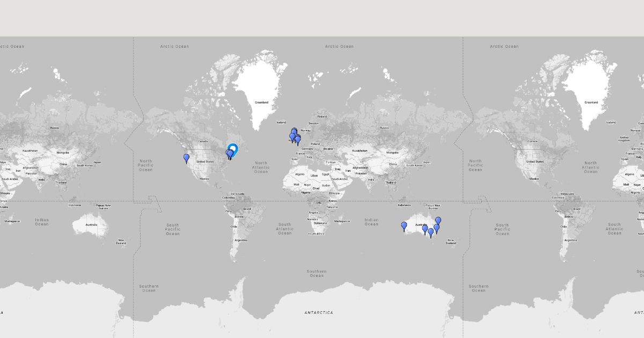Select the Poland country label
The width and height of the screenshot is (644, 338).
(x=314, y=144)
